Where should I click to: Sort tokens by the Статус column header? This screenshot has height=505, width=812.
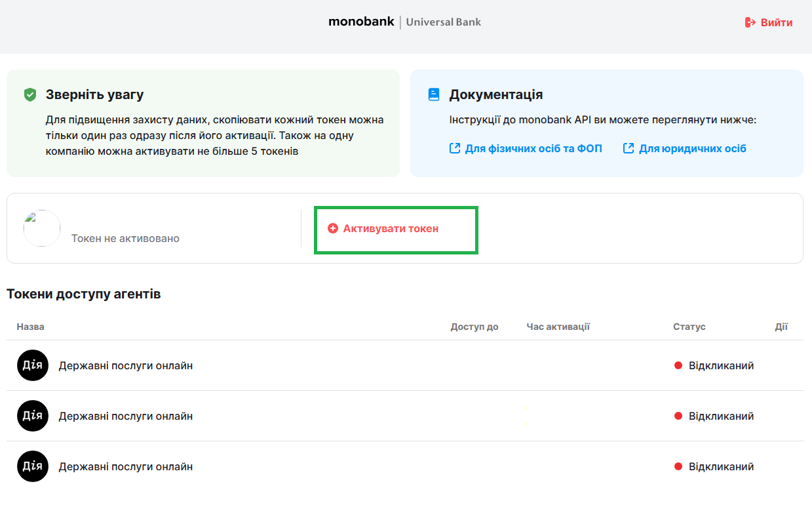(689, 326)
